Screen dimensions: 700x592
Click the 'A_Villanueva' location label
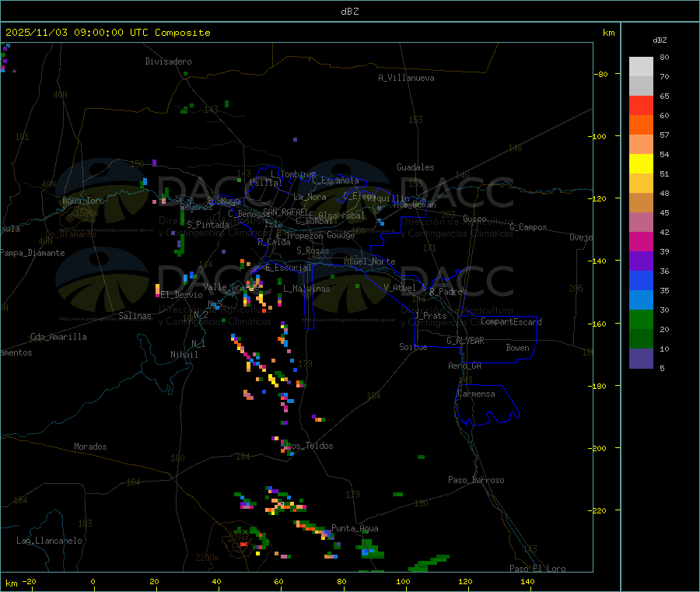click(406, 78)
